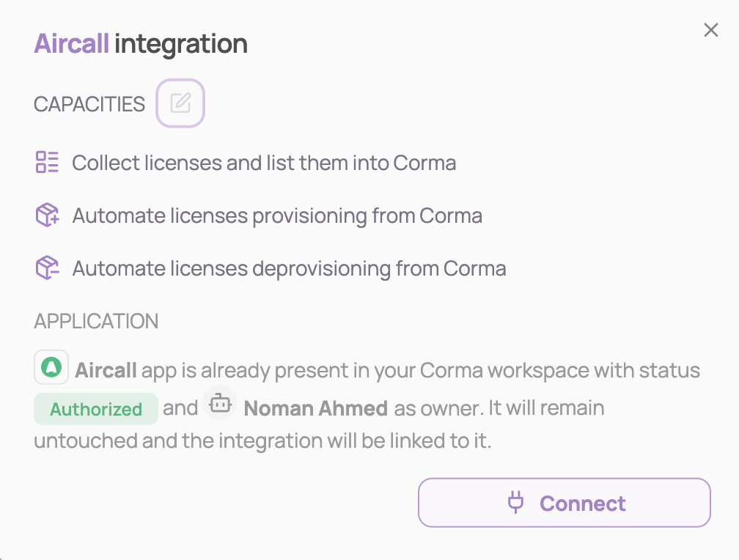
Task: Click the plug icon inside Connect
Action: point(516,503)
